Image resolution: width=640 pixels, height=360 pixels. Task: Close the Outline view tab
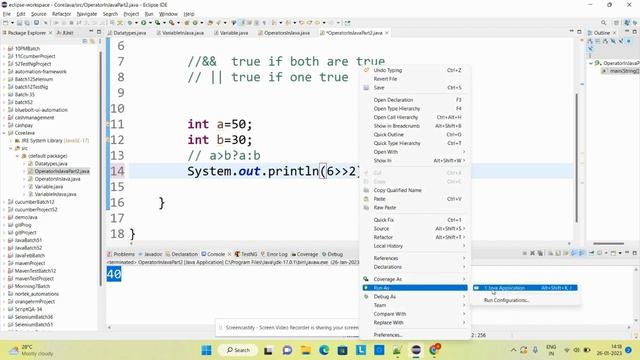pos(614,33)
